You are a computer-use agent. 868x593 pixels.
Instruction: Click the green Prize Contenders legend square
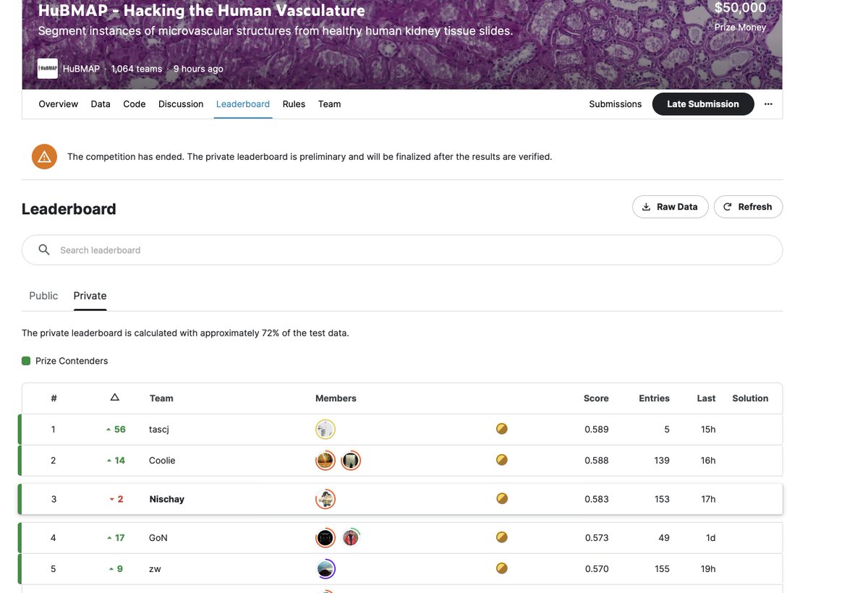[x=26, y=361]
